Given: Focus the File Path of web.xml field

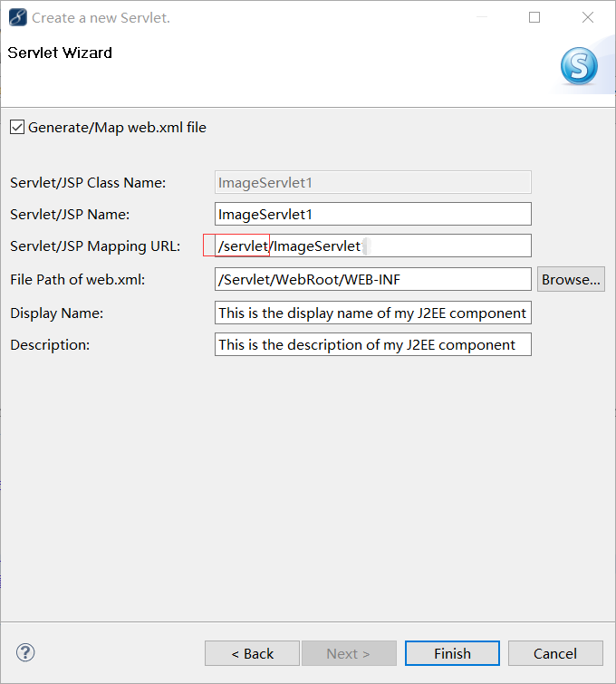Looking at the screenshot, I should [373, 280].
